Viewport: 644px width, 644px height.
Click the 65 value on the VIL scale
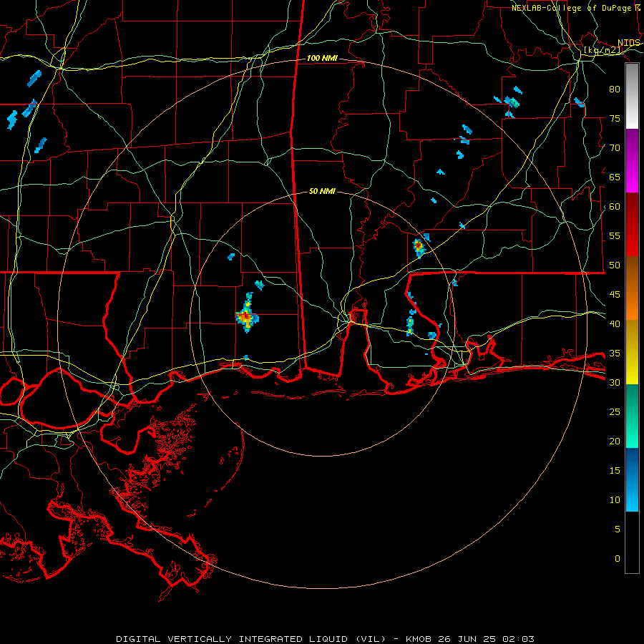coord(615,177)
